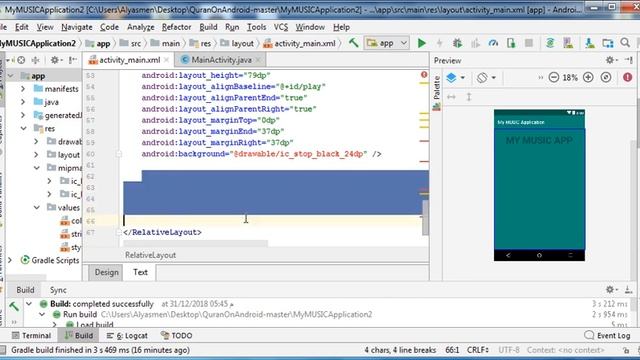The width and height of the screenshot is (640, 360).
Task: Select the closing RelativeLayout tag line
Action: 162,232
